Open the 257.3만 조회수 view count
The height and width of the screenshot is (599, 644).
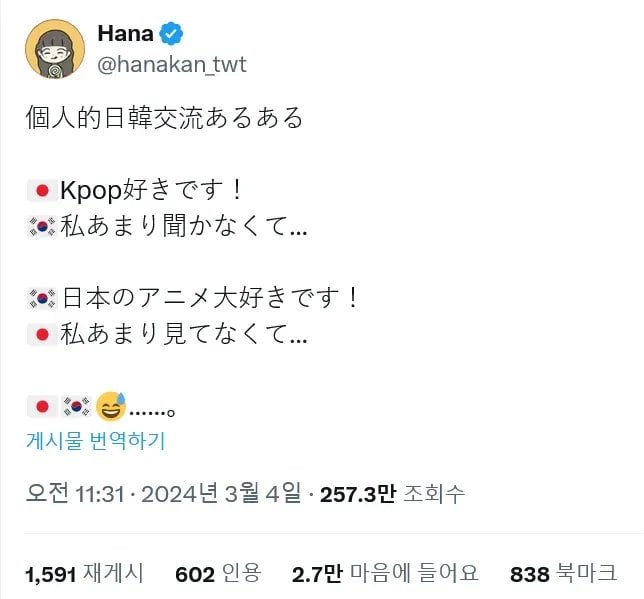point(391,494)
